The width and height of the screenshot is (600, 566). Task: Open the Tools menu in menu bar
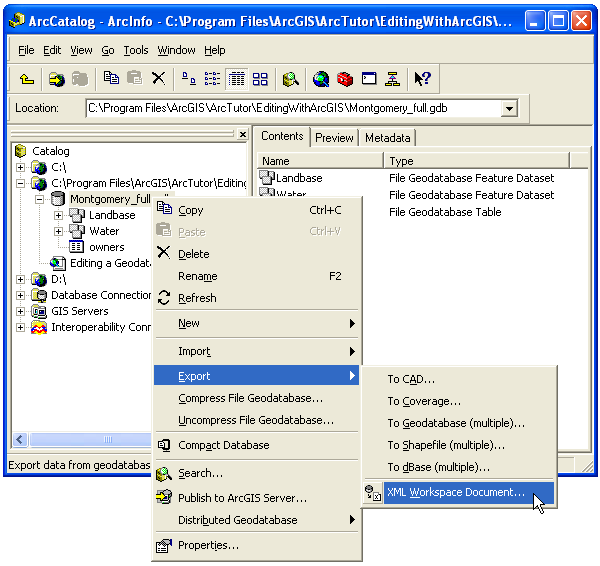pos(136,50)
